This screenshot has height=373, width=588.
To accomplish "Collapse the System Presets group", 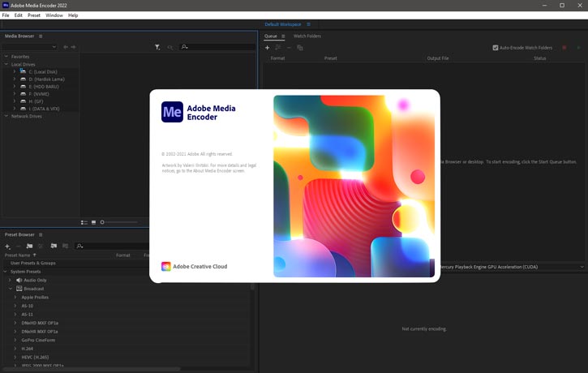I will coord(5,272).
